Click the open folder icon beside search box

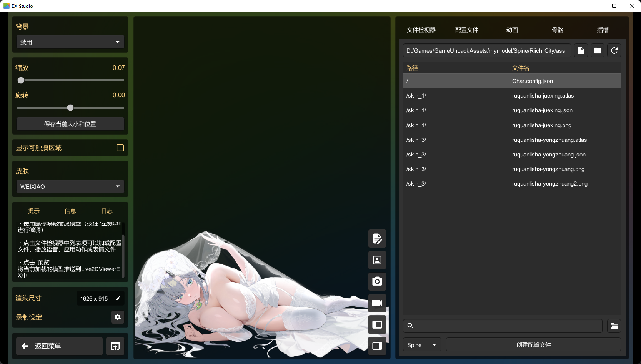point(614,326)
